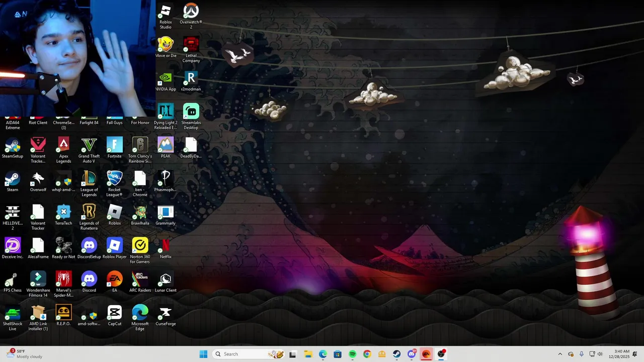Select the SteamSetup desktop icon

point(13,148)
